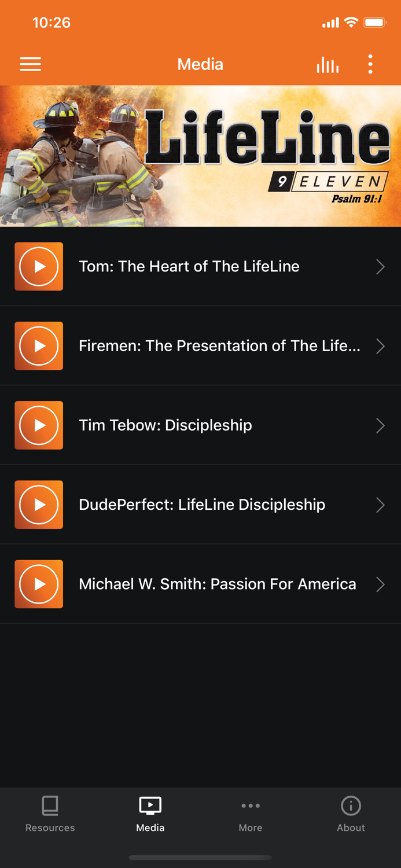This screenshot has width=401, height=868.
Task: Tap the clock in the status bar
Action: pyautogui.click(x=51, y=23)
